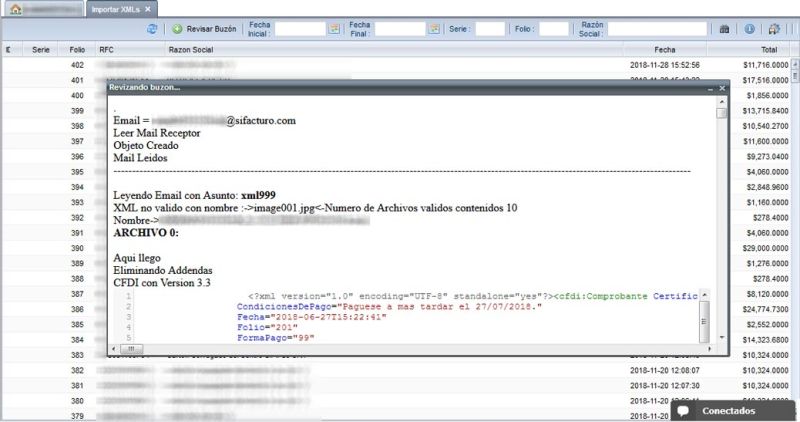Click the Folio filter input field
The image size is (800, 422).
tap(553, 29)
